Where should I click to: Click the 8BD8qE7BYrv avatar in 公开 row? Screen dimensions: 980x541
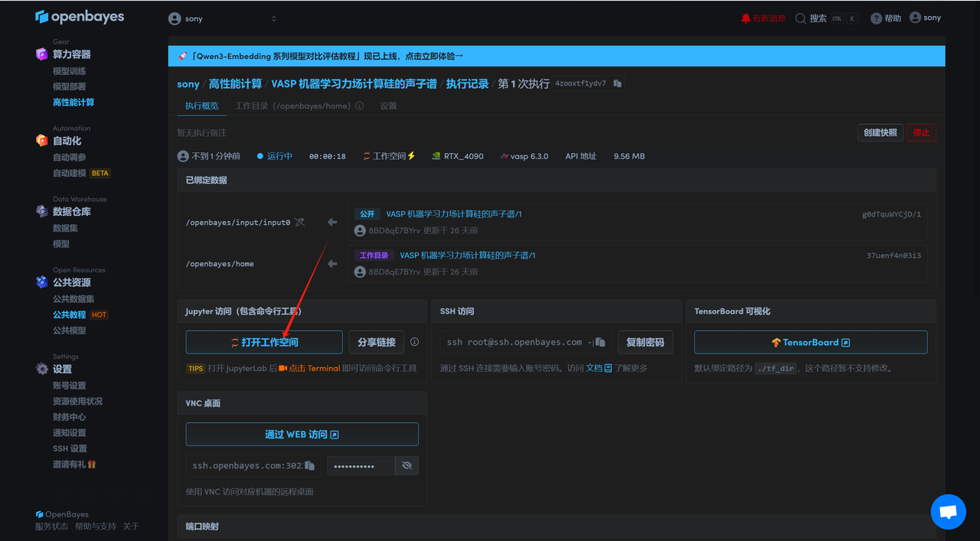pos(360,230)
